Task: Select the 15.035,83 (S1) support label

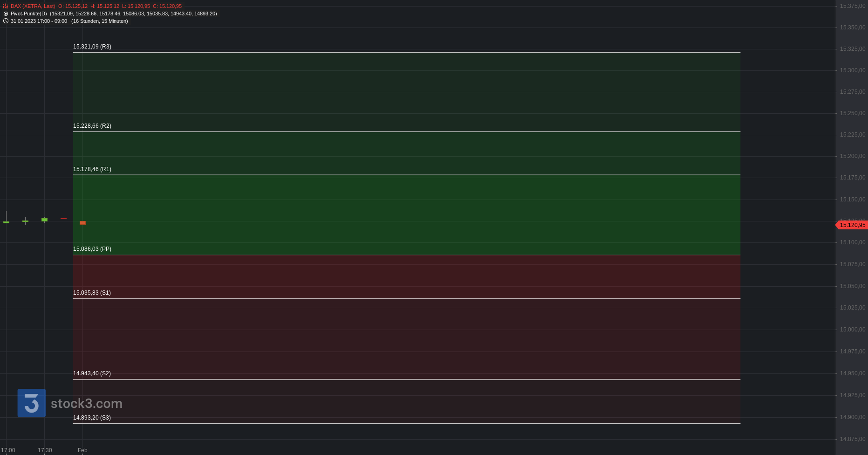Action: point(92,293)
